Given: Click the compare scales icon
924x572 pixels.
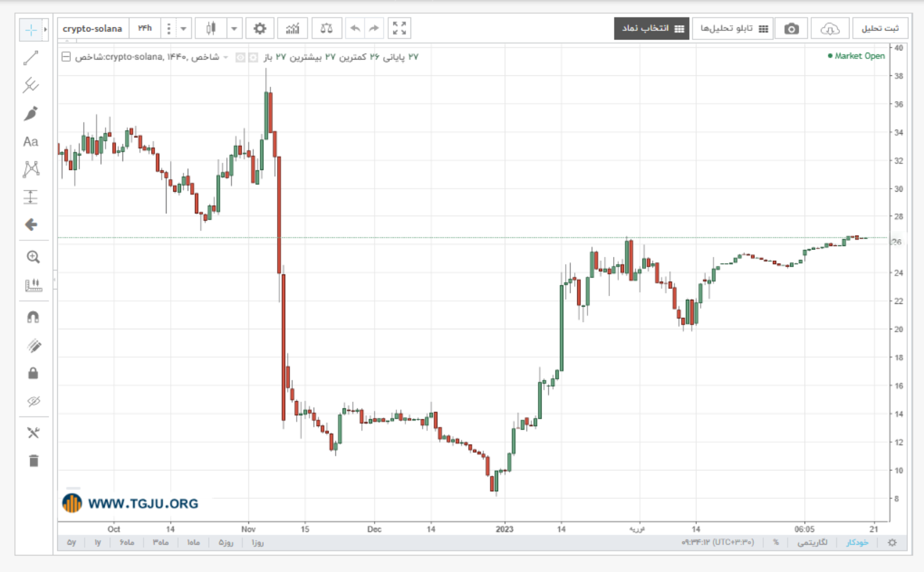Looking at the screenshot, I should tap(326, 29).
